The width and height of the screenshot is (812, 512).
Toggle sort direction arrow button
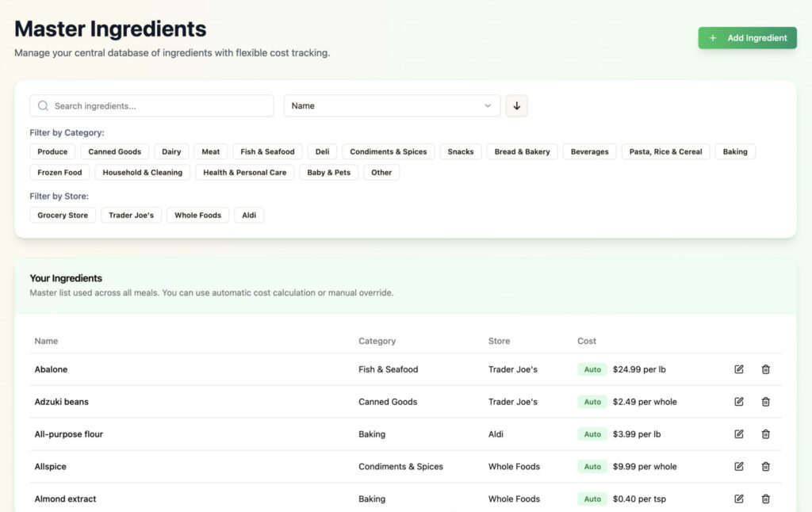click(x=516, y=106)
